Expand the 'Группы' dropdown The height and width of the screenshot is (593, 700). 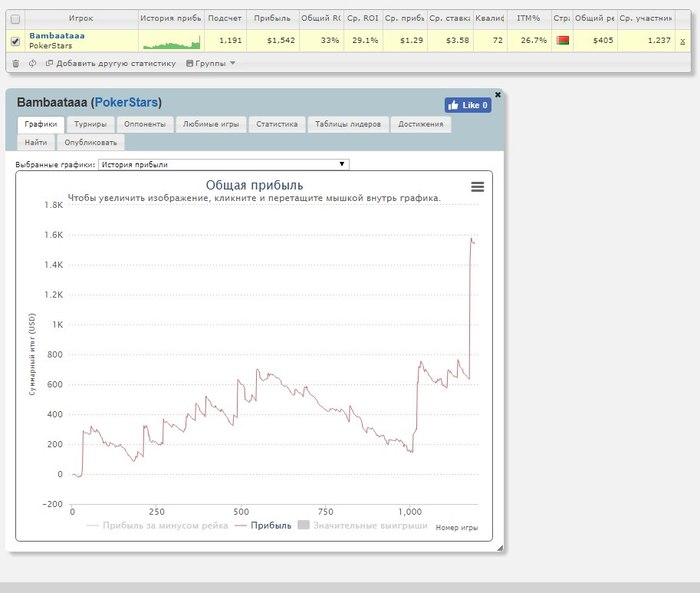210,63
